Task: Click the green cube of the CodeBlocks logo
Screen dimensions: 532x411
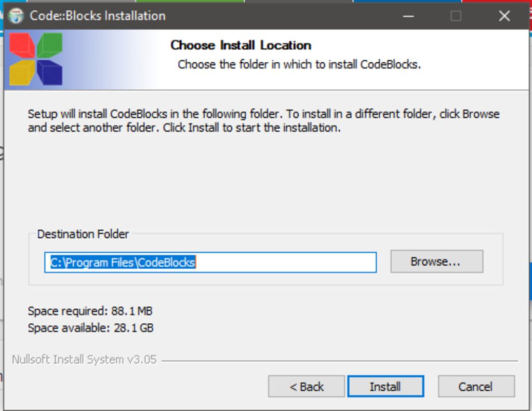Action: click(x=49, y=45)
